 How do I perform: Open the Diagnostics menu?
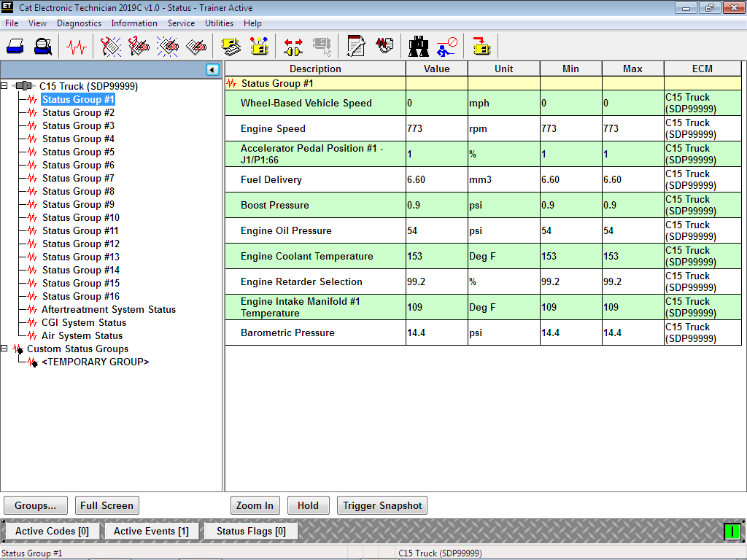79,23
